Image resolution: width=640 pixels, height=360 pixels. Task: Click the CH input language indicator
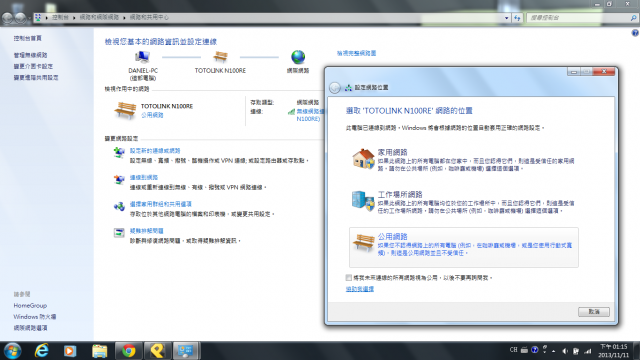(513, 350)
